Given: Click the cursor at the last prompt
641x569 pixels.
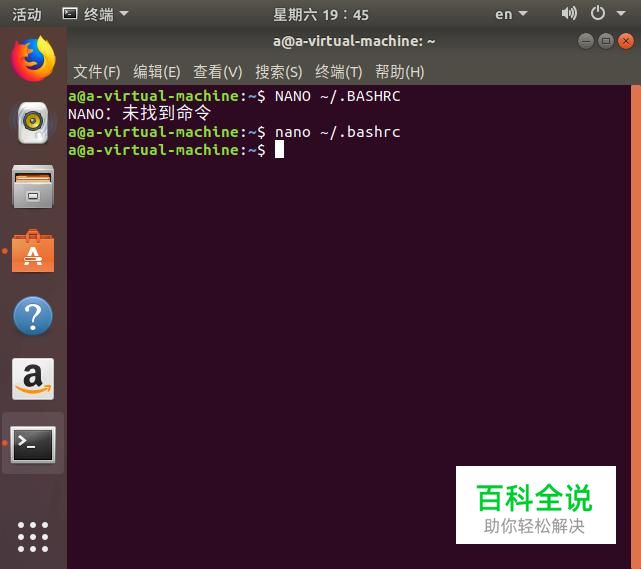Looking at the screenshot, I should pyautogui.click(x=279, y=149).
